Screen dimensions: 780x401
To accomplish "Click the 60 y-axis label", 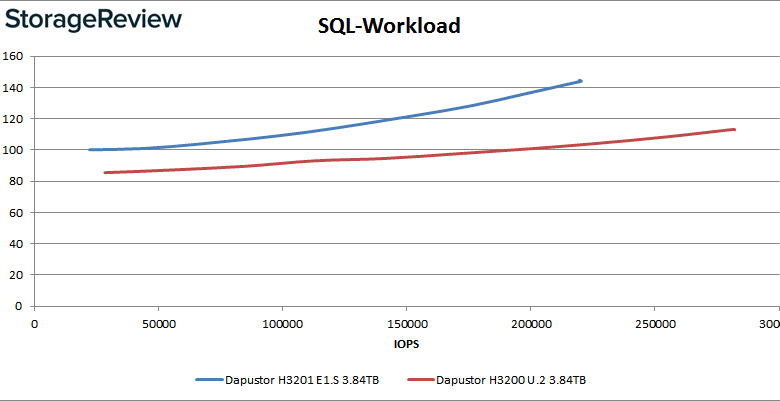I will point(16,212).
